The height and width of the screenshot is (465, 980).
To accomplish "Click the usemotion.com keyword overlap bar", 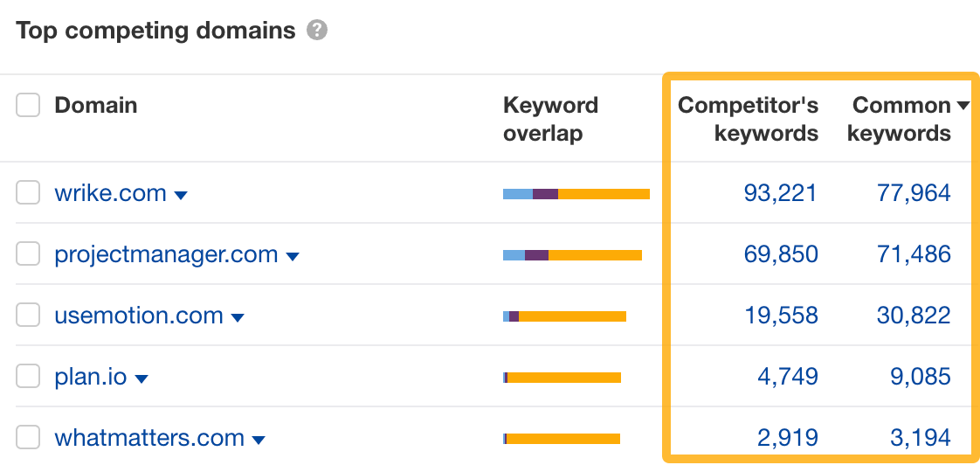I will point(564,316).
